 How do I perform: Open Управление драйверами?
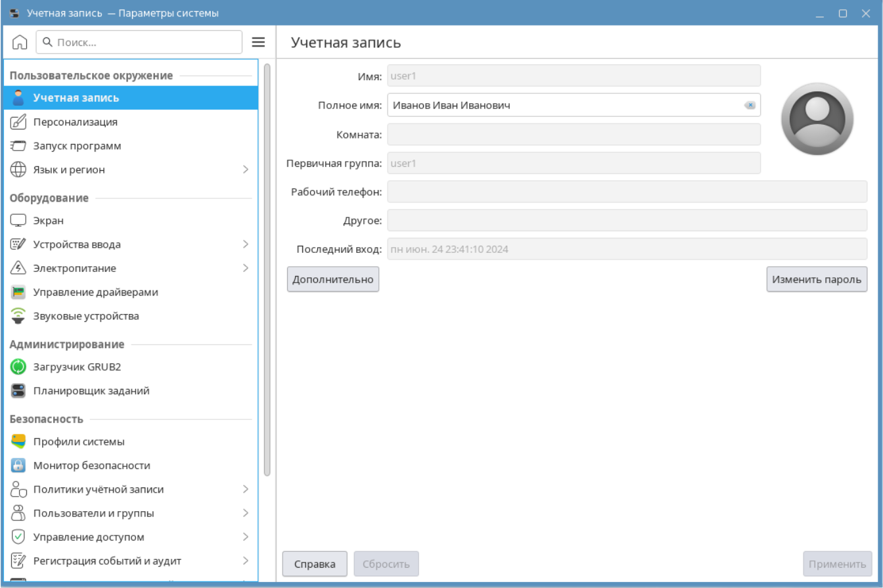point(95,292)
